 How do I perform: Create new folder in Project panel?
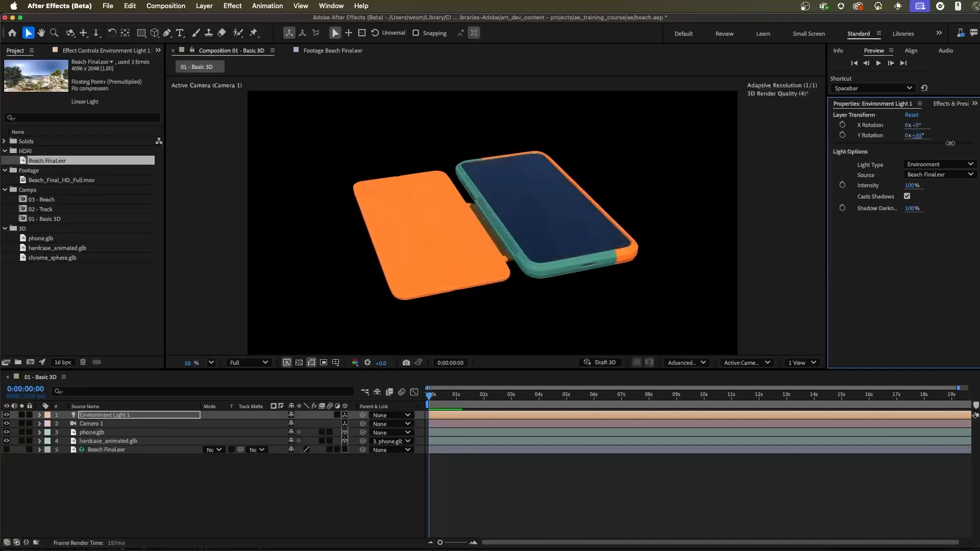tap(18, 362)
